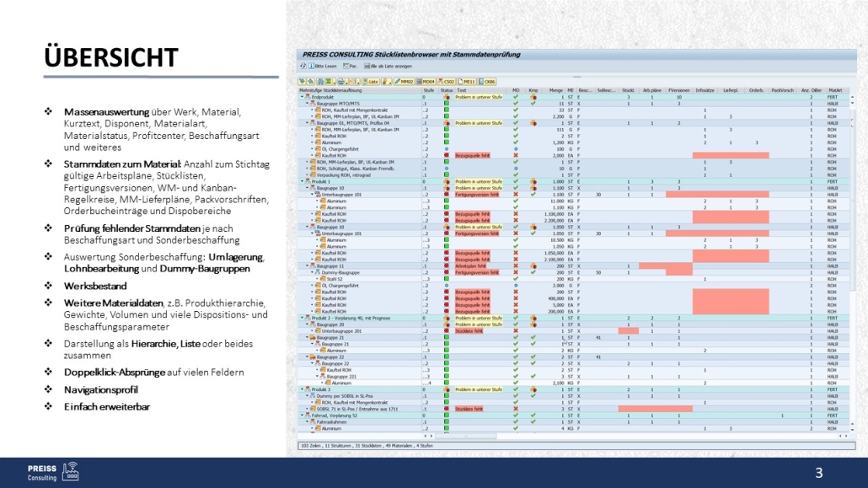
Task: Click the collapse all nodes icon
Action: (x=312, y=82)
